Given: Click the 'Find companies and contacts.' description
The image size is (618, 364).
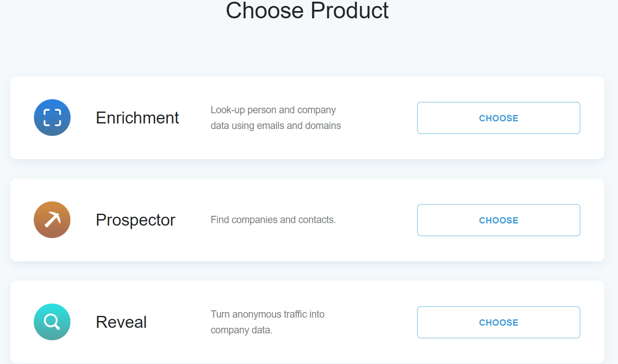Looking at the screenshot, I should tap(273, 220).
